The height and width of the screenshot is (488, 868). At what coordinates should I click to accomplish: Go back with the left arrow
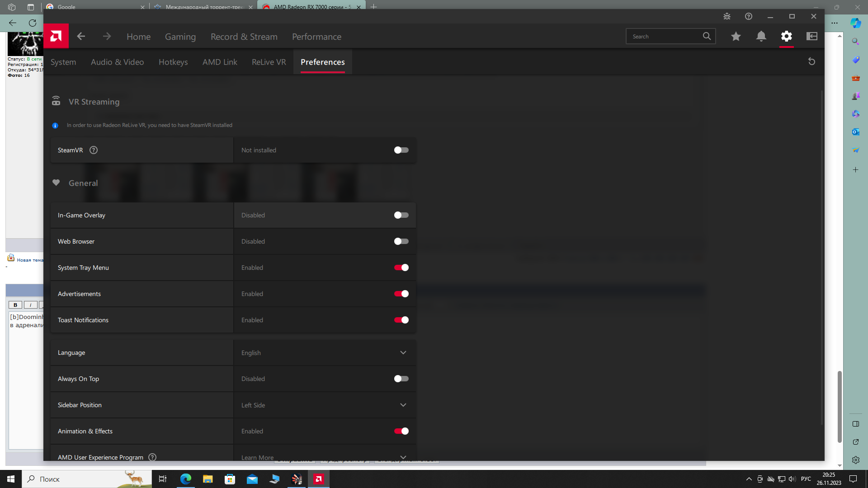pyautogui.click(x=81, y=36)
